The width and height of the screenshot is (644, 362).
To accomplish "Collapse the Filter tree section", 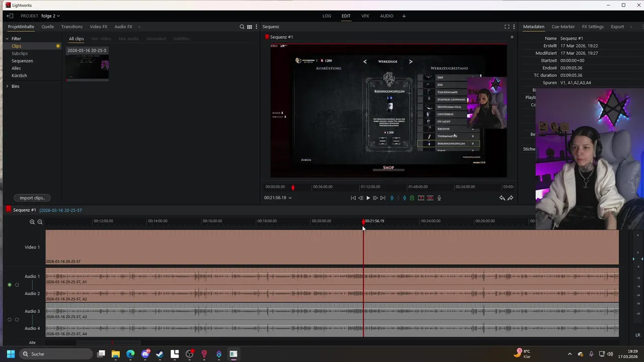I will [x=7, y=39].
